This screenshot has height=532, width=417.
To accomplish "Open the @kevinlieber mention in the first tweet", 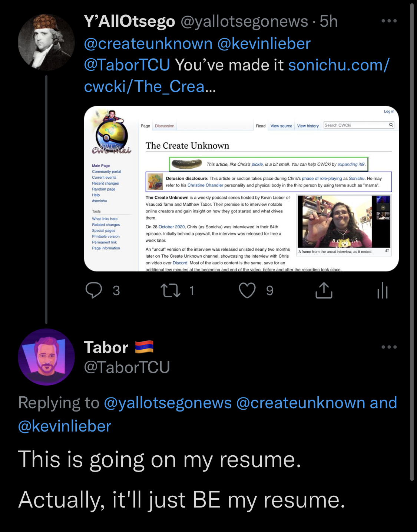I will pos(264,44).
